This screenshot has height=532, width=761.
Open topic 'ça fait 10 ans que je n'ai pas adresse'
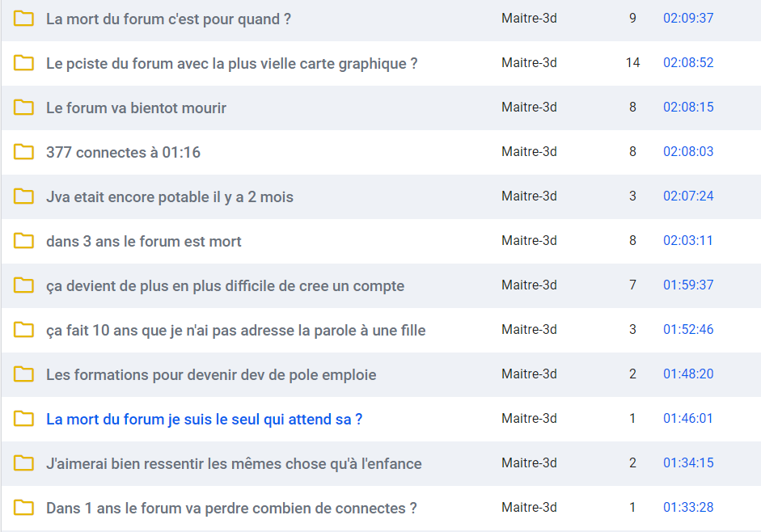tap(236, 331)
